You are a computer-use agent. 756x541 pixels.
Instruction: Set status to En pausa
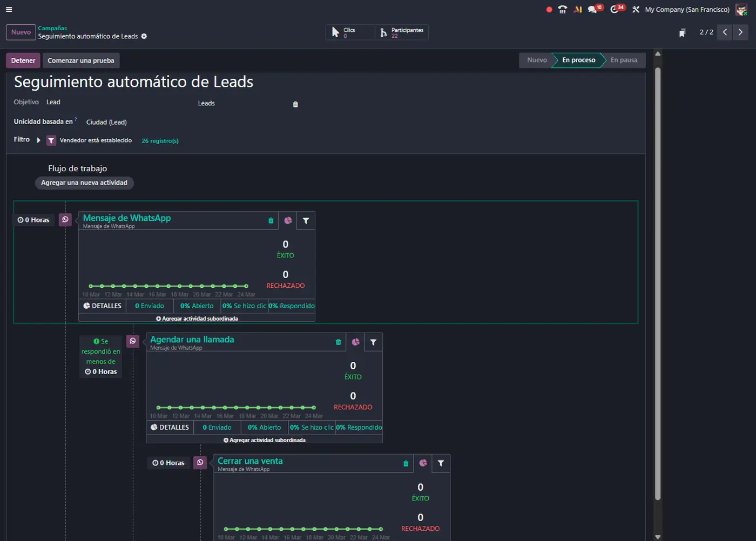tap(624, 60)
